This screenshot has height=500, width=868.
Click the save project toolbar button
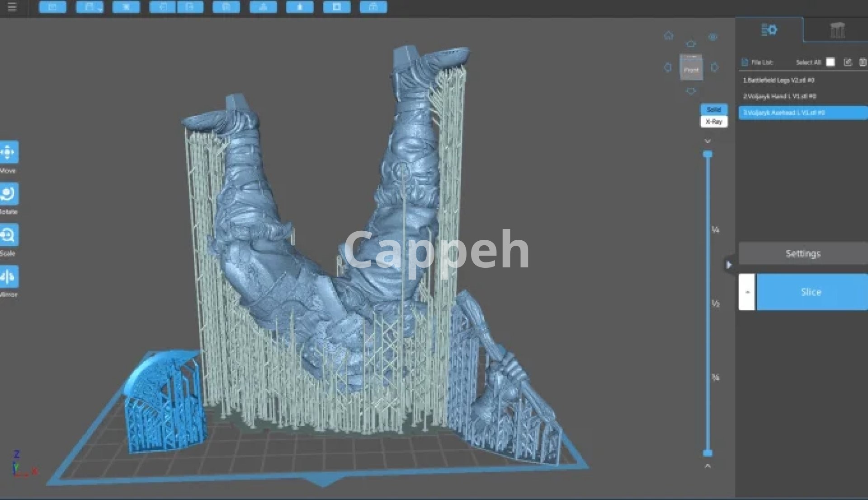point(90,7)
